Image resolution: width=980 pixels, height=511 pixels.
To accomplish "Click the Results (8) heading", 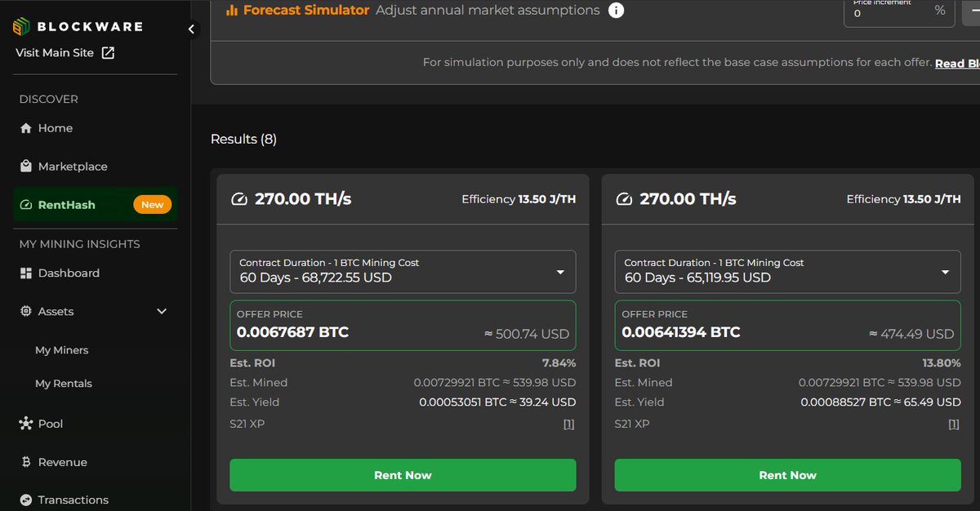I will [x=243, y=140].
